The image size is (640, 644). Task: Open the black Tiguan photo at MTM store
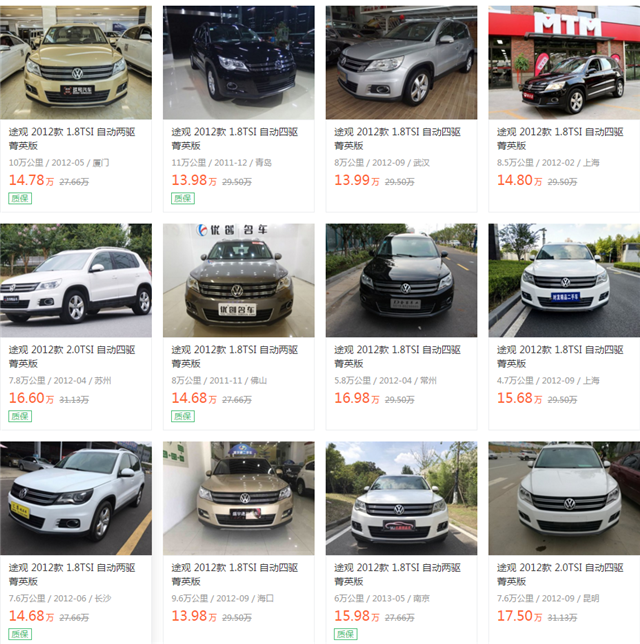(564, 62)
